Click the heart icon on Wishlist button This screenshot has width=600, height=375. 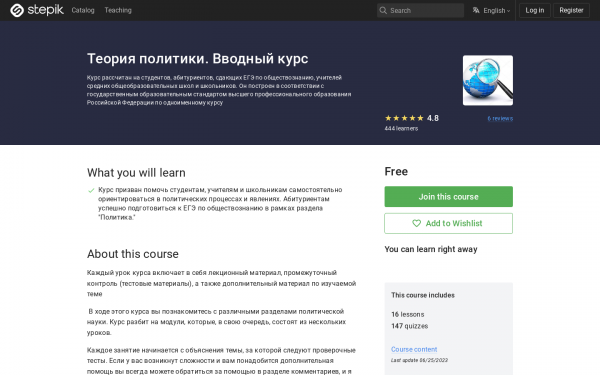click(x=416, y=223)
